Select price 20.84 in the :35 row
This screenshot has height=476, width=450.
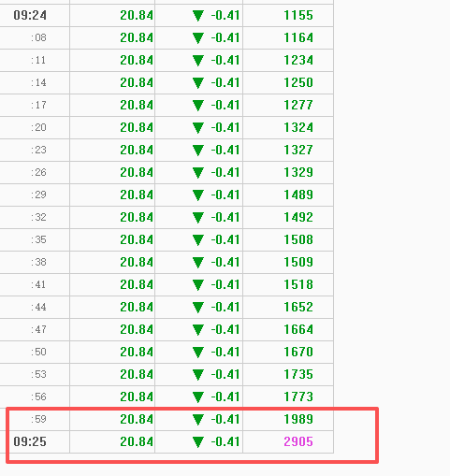(137, 239)
